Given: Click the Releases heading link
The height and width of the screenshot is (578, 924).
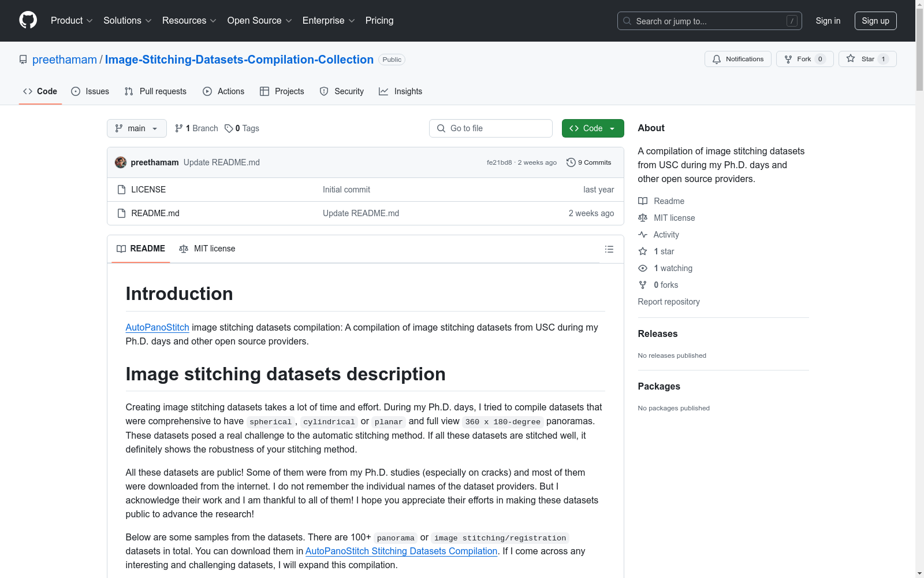Looking at the screenshot, I should click(x=658, y=334).
